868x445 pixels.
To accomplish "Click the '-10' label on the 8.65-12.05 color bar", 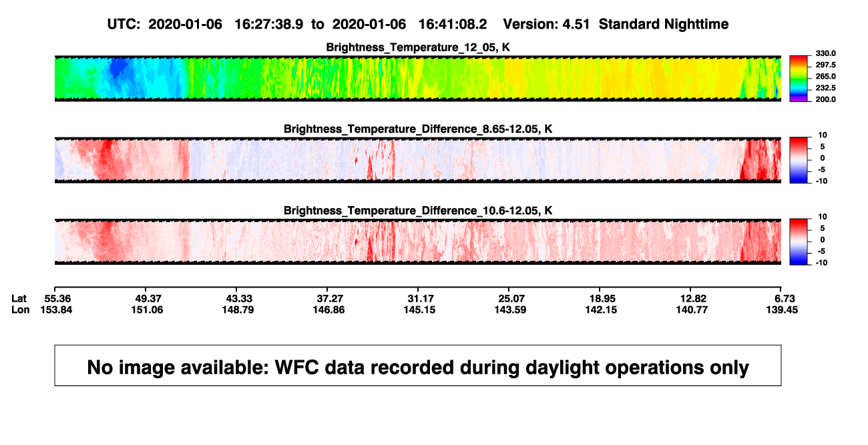I will (x=821, y=181).
